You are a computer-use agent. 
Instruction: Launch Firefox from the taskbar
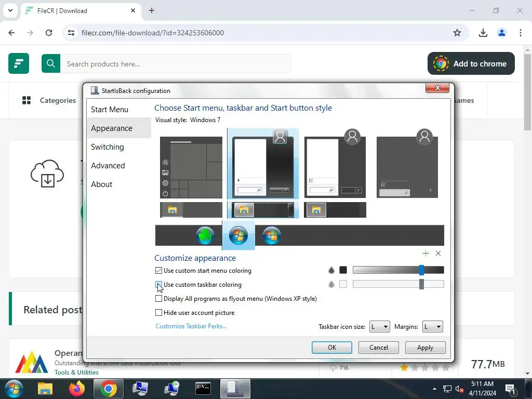(77, 389)
